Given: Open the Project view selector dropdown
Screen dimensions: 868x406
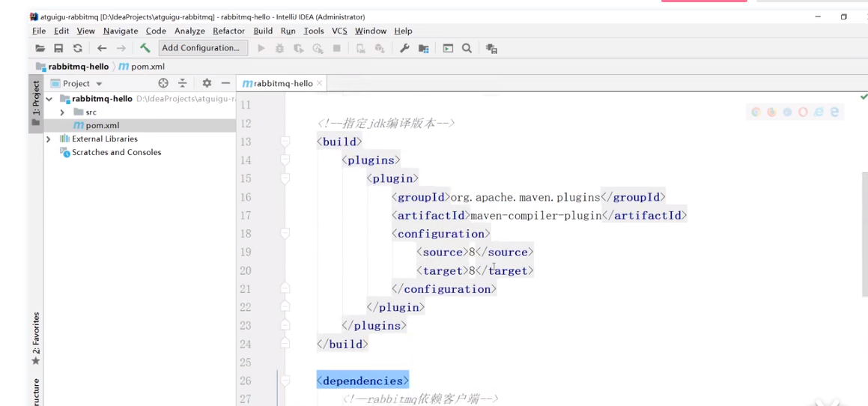Looking at the screenshot, I should coord(76,83).
